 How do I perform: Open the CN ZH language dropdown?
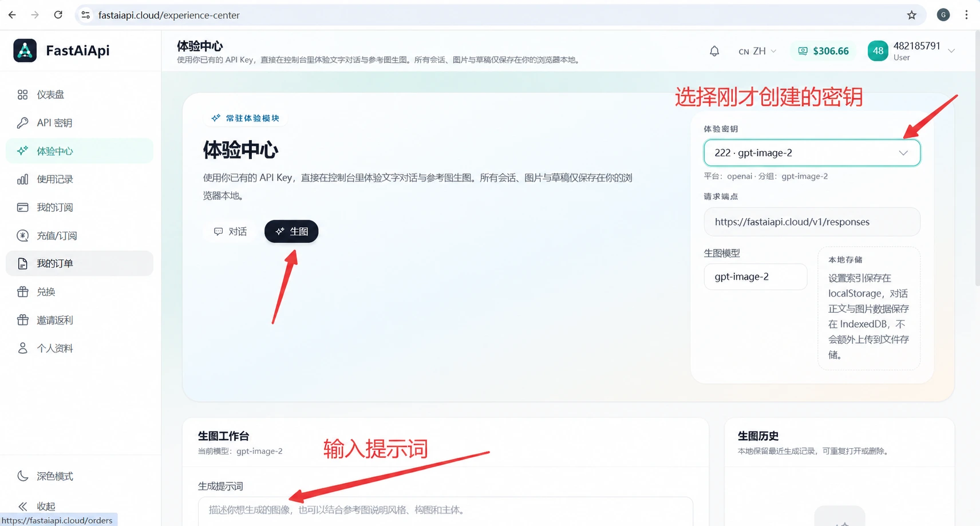(757, 51)
